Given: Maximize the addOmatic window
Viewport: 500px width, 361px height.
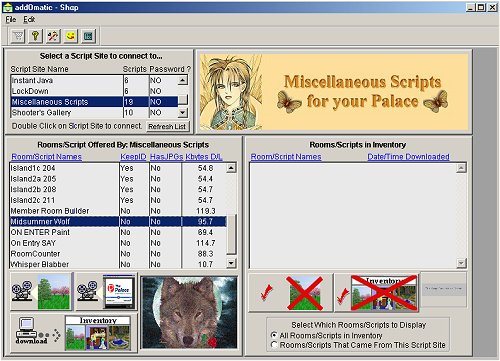Looking at the screenshot, I should coord(481,7).
